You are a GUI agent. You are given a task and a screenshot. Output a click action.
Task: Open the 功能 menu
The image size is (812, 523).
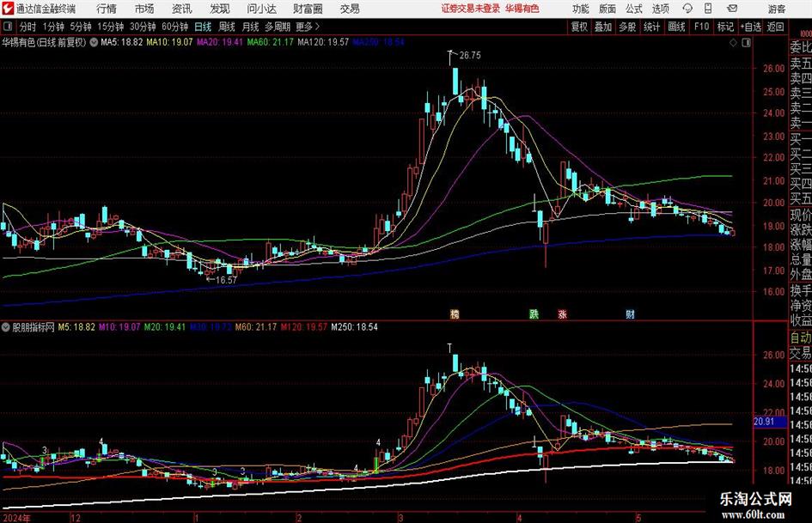click(581, 9)
